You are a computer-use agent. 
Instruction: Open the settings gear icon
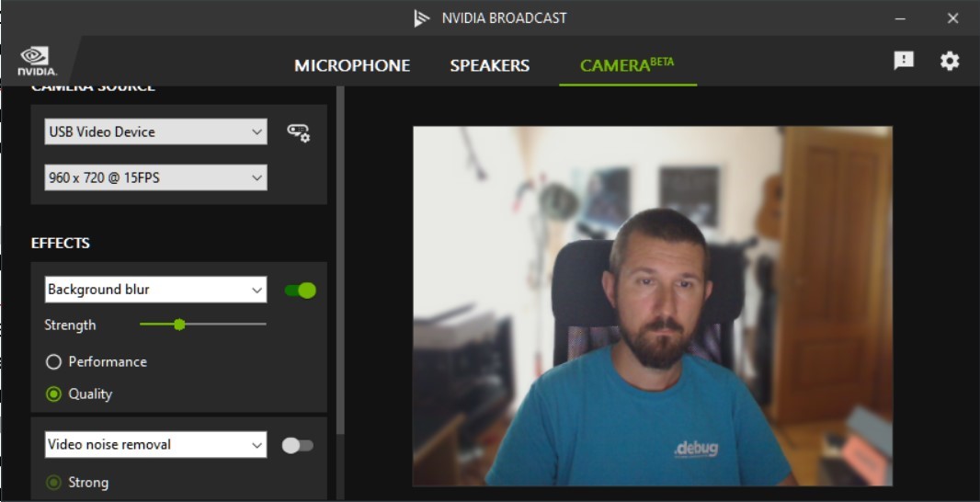950,61
